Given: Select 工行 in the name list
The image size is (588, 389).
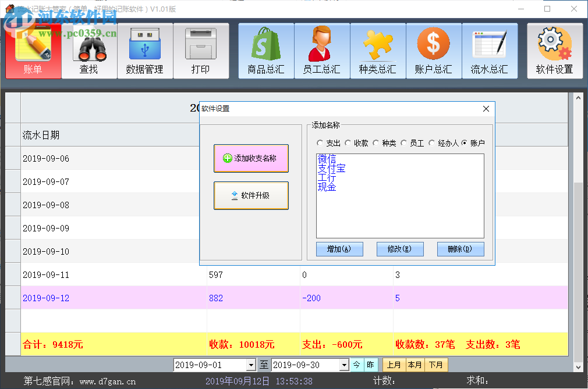Looking at the screenshot, I should [327, 177].
